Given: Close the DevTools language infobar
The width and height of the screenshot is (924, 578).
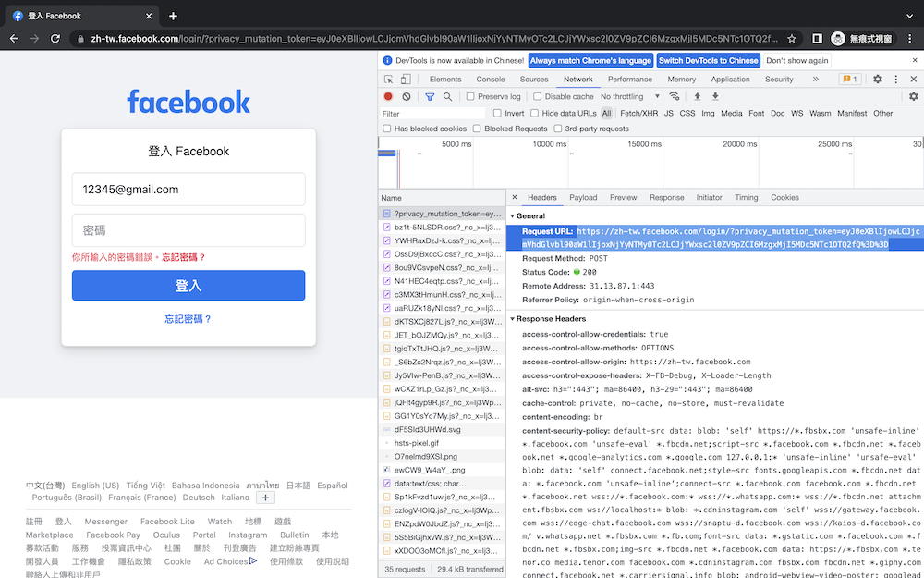Looking at the screenshot, I should coord(915,60).
